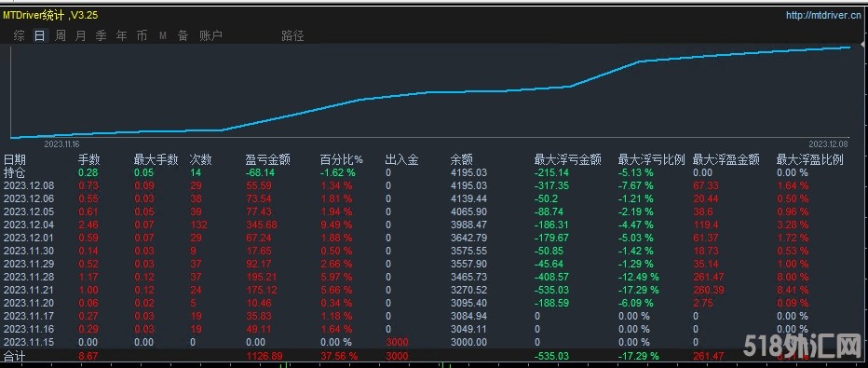Click the 路径 path tab
Viewport: 868px width, 368px height.
pyautogui.click(x=292, y=36)
